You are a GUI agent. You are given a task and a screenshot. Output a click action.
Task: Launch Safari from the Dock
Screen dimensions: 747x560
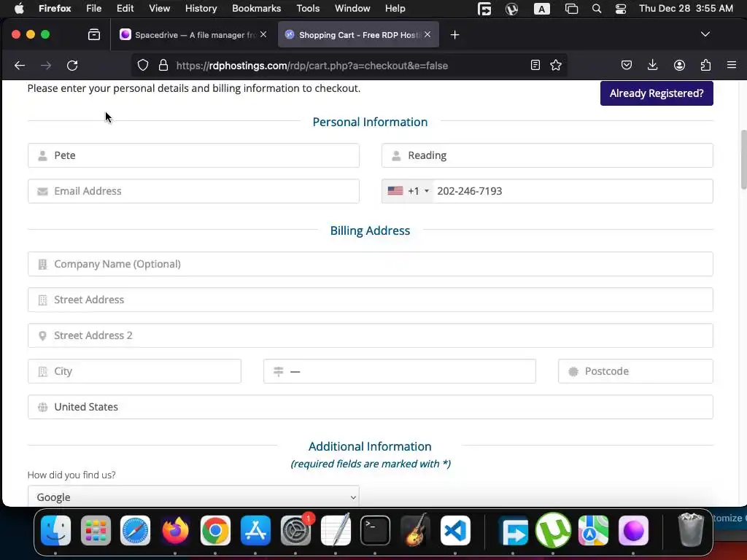pyautogui.click(x=135, y=531)
